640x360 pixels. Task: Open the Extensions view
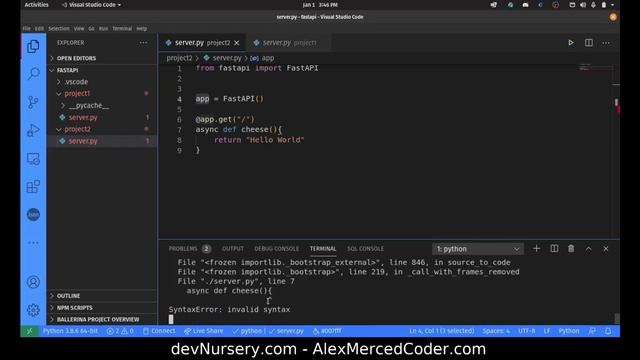33,187
